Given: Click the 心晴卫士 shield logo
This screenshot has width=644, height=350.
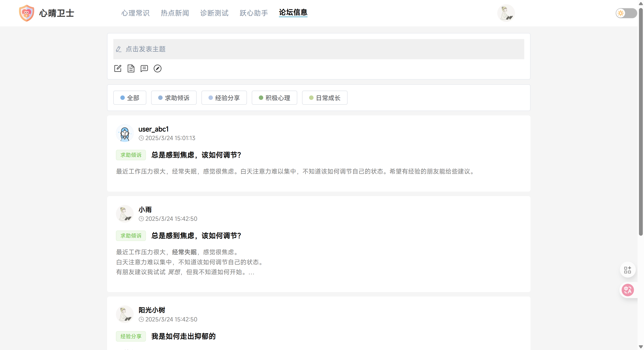Looking at the screenshot, I should (27, 13).
